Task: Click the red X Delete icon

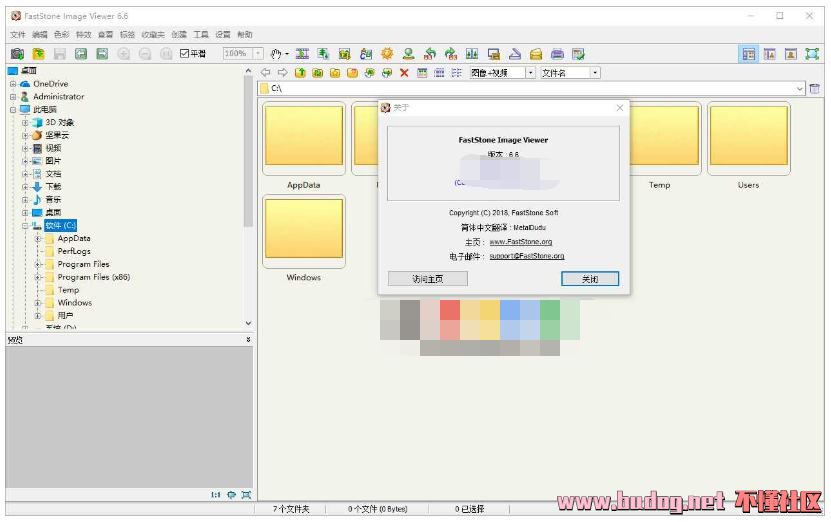Action: (x=404, y=73)
